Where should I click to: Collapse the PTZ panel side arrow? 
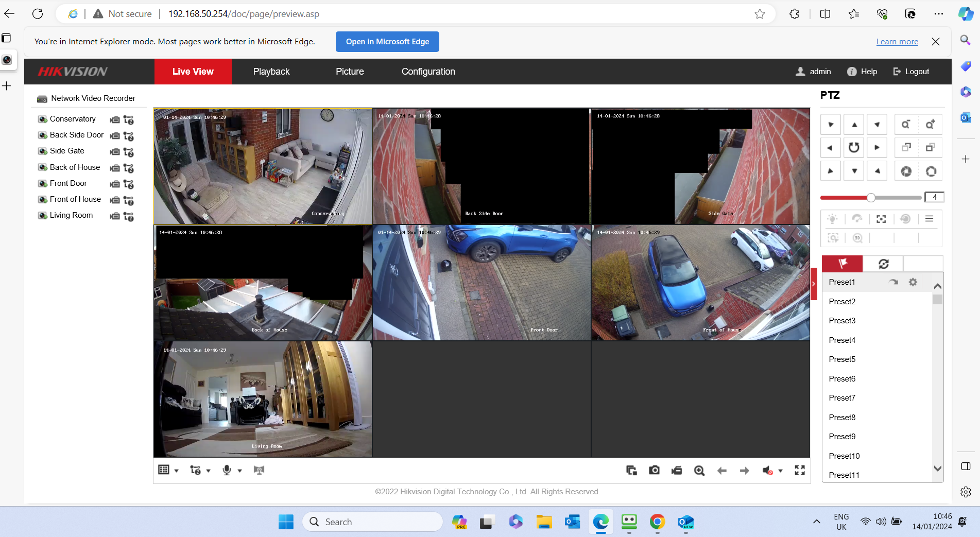814,284
